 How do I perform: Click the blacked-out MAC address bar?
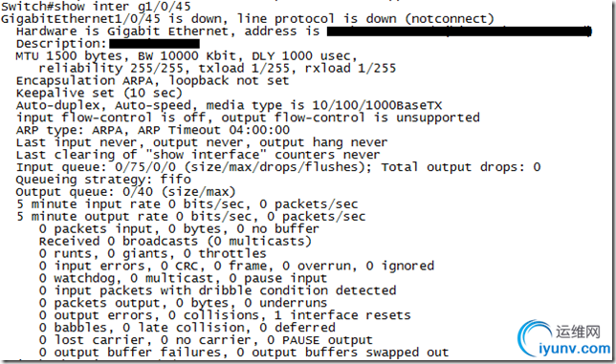pyautogui.click(x=459, y=32)
